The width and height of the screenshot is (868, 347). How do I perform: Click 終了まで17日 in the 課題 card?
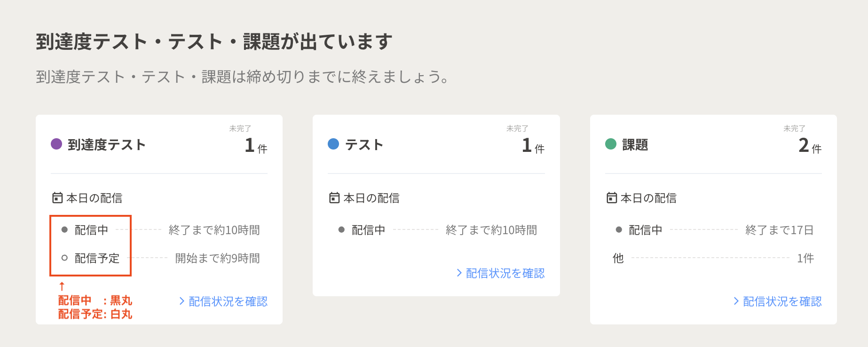(x=779, y=230)
